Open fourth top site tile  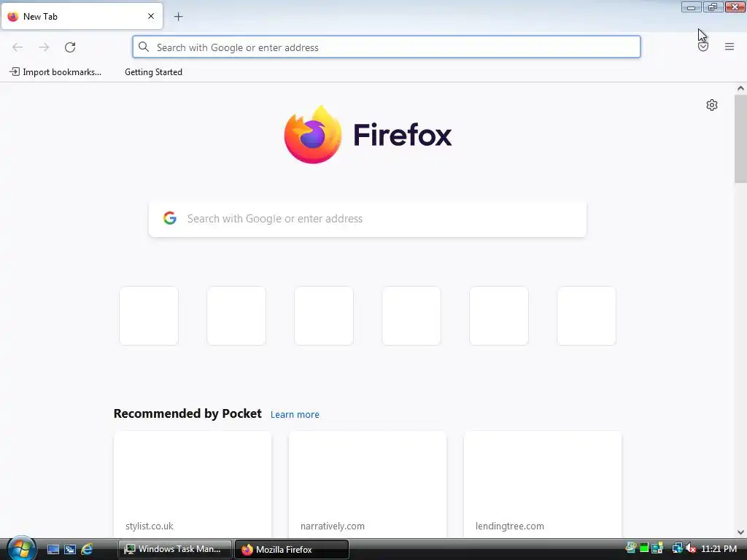pyautogui.click(x=411, y=316)
